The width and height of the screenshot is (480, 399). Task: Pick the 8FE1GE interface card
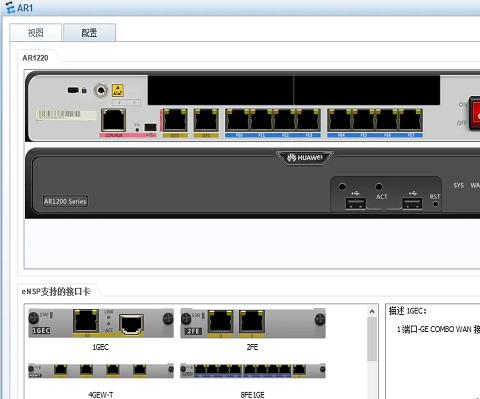tap(253, 371)
